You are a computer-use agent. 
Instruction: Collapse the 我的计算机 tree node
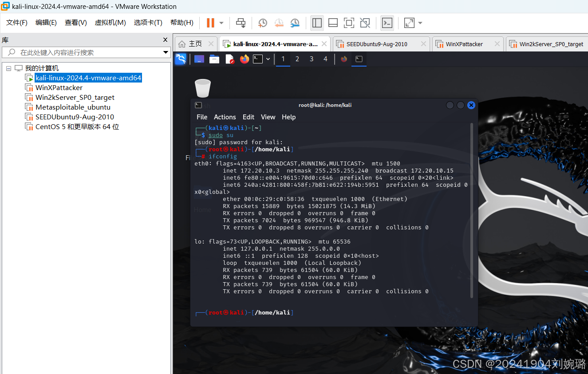pyautogui.click(x=8, y=68)
